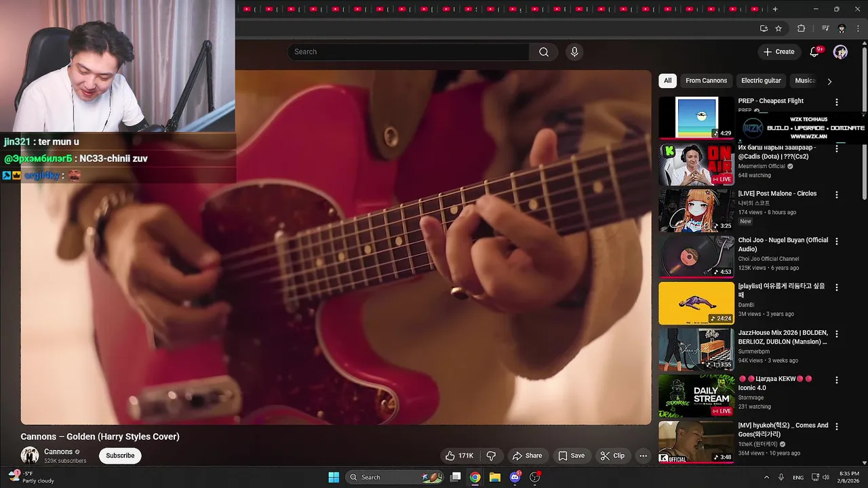The image size is (868, 488).
Task: Open Chrome media controls icon
Action: (x=825, y=28)
